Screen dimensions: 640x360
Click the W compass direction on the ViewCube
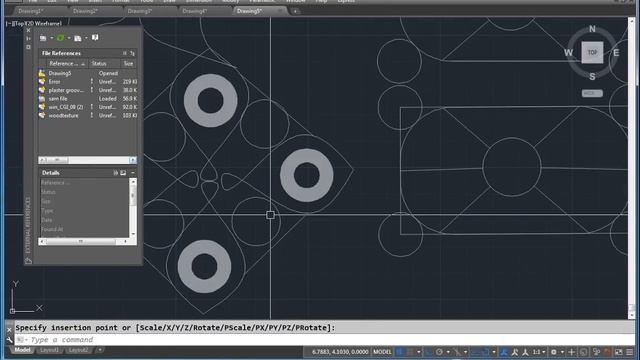pyautogui.click(x=568, y=53)
